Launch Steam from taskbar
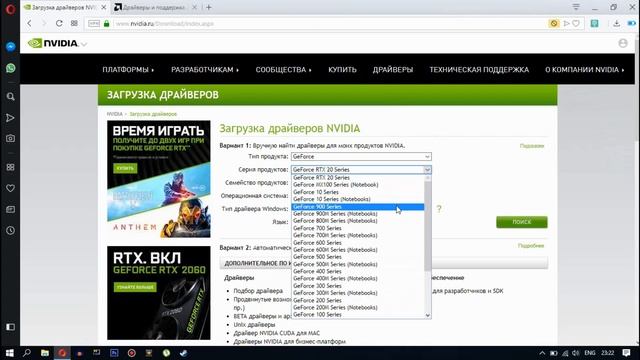 pyautogui.click(x=184, y=353)
